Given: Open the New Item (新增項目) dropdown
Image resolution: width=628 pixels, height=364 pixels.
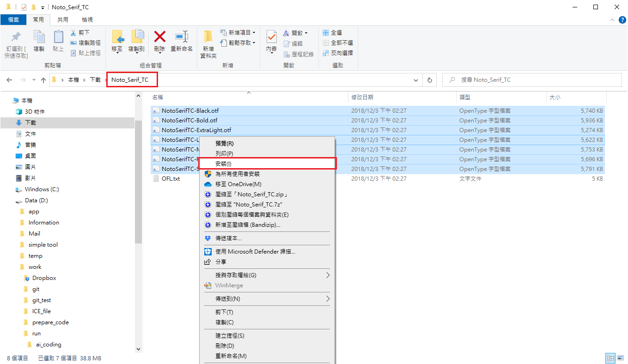Looking at the screenshot, I should click(x=238, y=33).
